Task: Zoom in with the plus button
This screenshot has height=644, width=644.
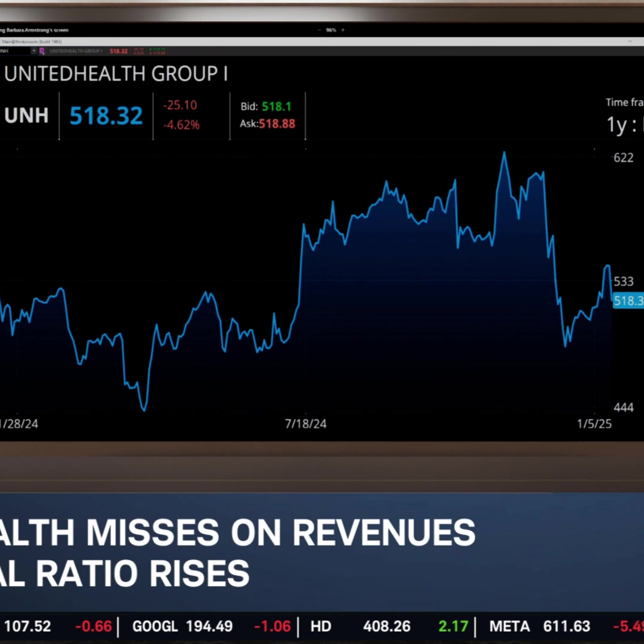Action: point(343,30)
